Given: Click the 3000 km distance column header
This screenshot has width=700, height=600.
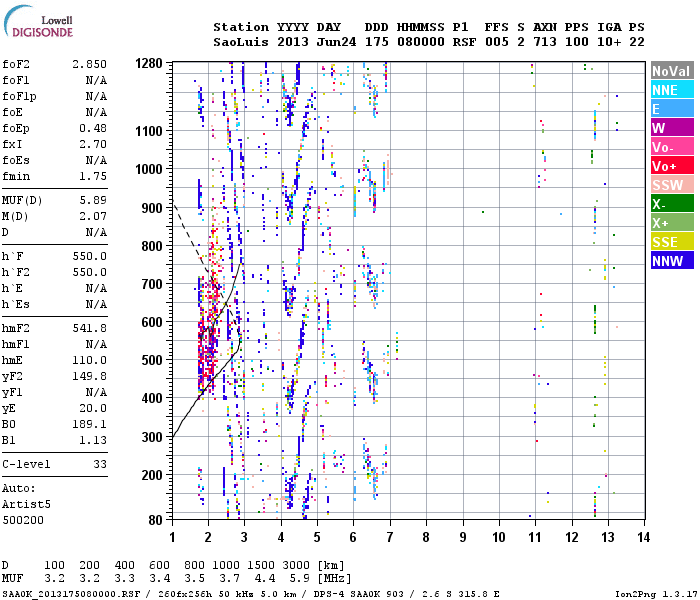Looking at the screenshot, I should (296, 565).
